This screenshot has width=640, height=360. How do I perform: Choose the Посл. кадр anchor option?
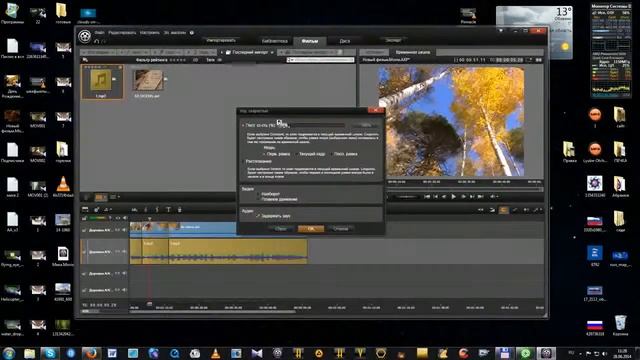pyautogui.click(x=331, y=154)
